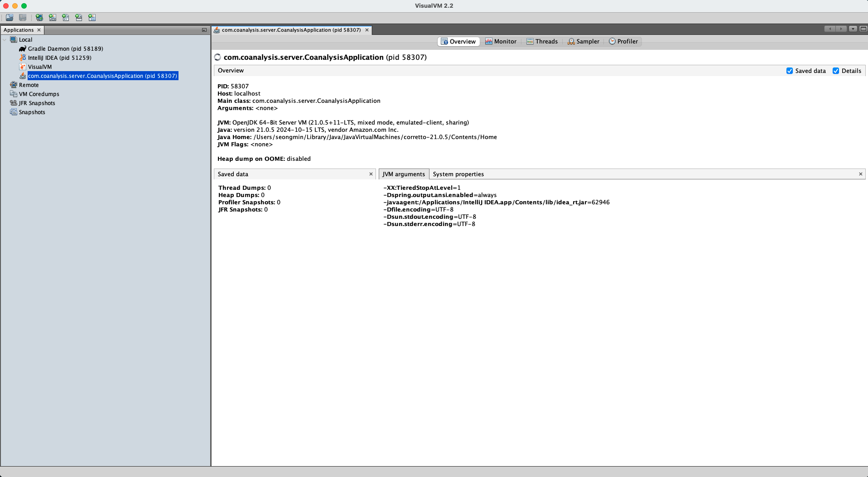Screen dimensions: 868x477
Task: Select IntelliJ IDEA (pid 51259) in tree
Action: coord(60,58)
